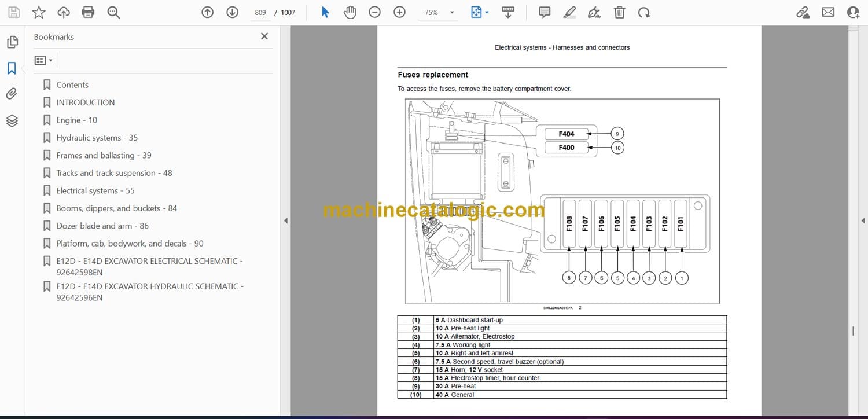The image size is (868, 419).
Task: Jump to Hydraulic systems - 35 bookmark
Action: pos(97,138)
